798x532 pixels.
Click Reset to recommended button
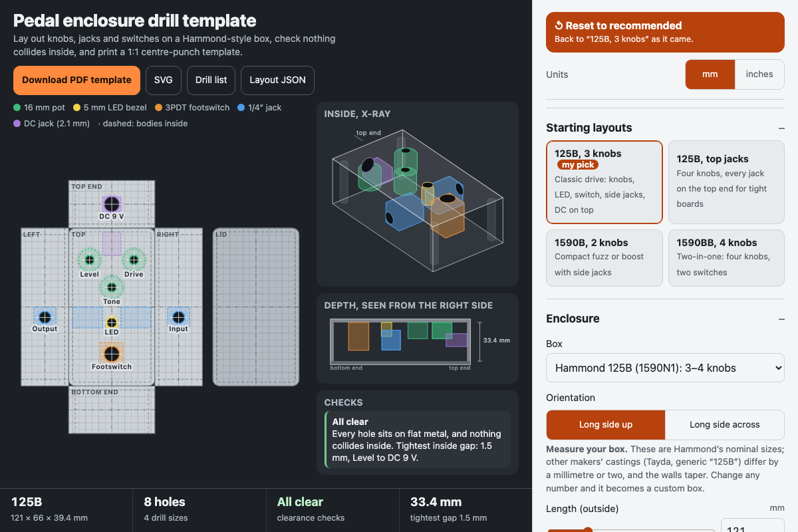(665, 32)
